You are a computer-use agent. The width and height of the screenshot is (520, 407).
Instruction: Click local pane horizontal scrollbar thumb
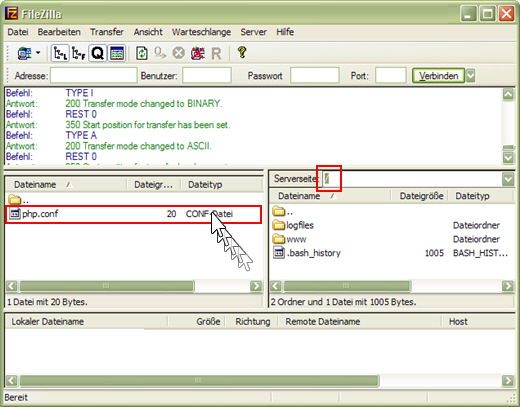click(x=107, y=286)
